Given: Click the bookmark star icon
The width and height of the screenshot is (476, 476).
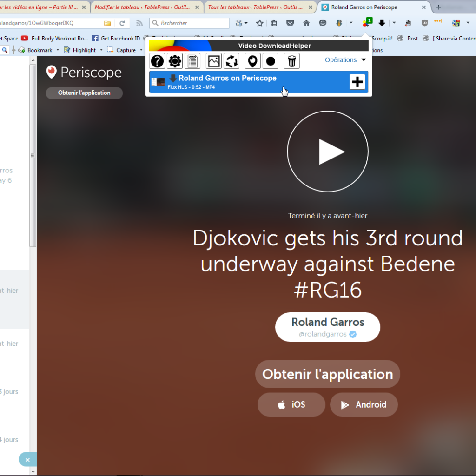Looking at the screenshot, I should pyautogui.click(x=259, y=23).
